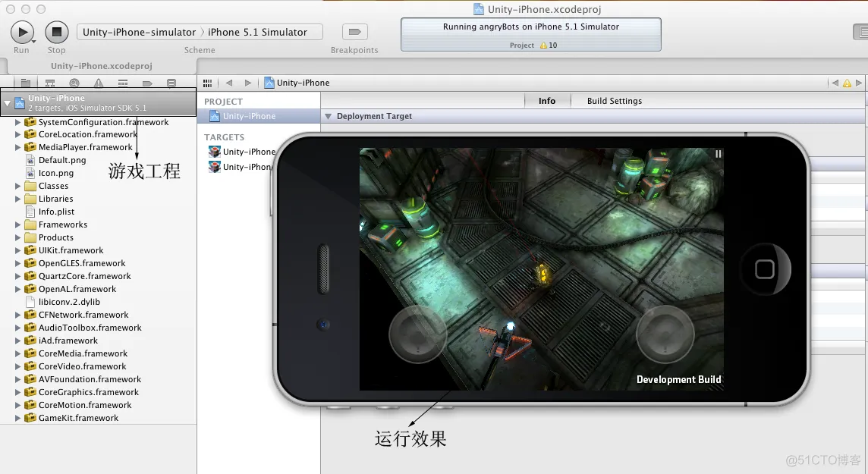
Task: Select libiconv.2.dylib
Action: pos(69,302)
